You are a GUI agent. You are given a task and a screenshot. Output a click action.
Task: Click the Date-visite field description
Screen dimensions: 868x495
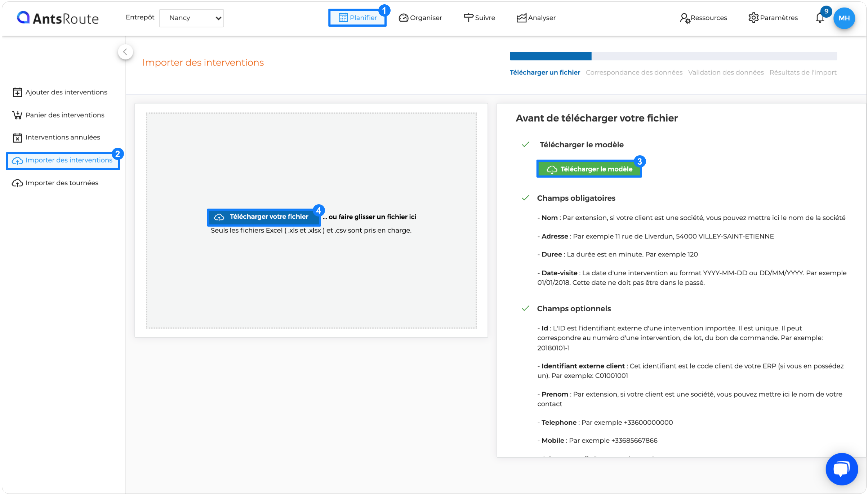coord(692,278)
